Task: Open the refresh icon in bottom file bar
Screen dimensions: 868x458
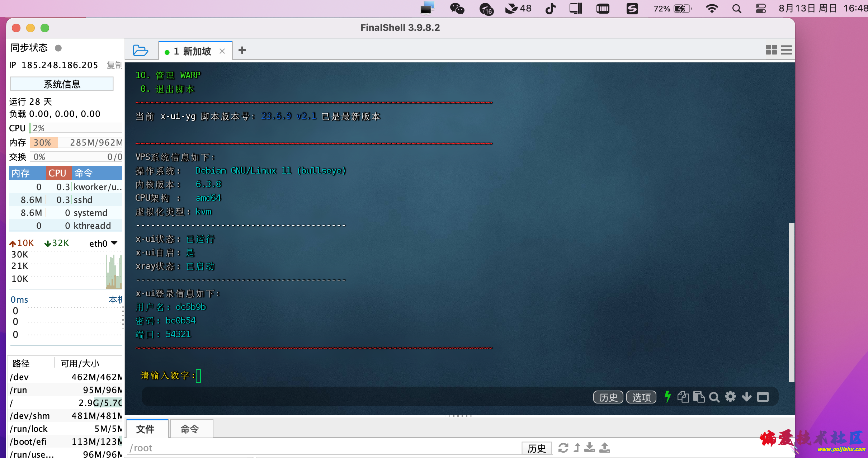Action: (564, 447)
